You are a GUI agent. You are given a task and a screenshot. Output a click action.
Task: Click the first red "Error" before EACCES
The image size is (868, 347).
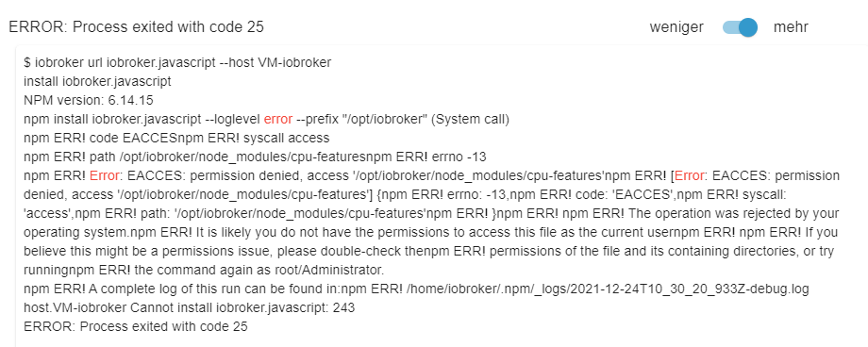[x=104, y=176]
